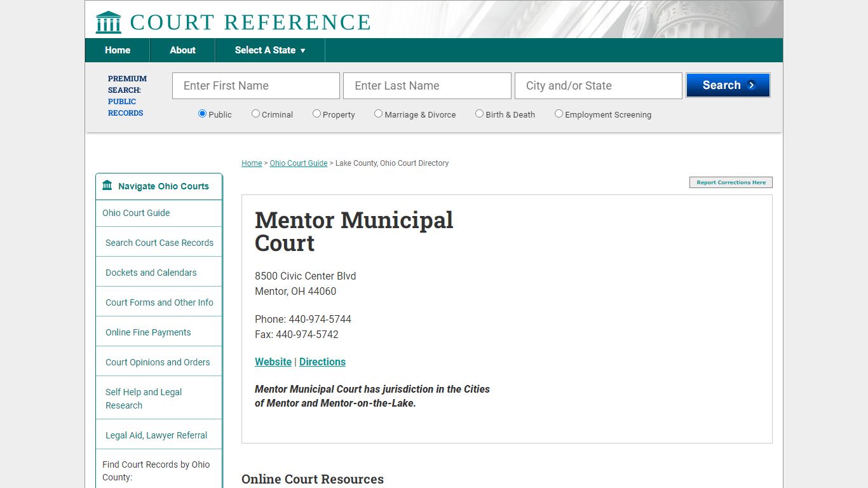
Task: Open Legal Aid, Lawyer Referral link
Action: click(x=156, y=435)
